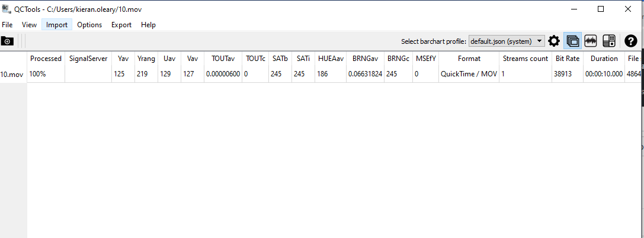The image size is (644, 238).
Task: Close the QCTools window
Action: point(627,9)
